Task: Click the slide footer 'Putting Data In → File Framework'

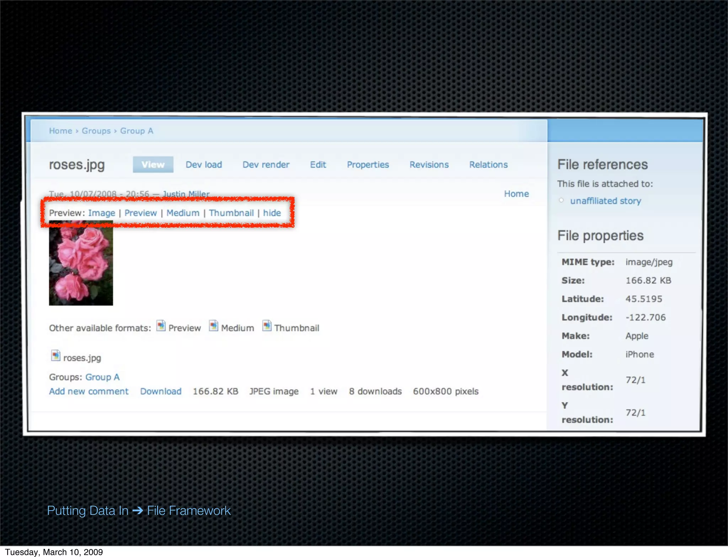Action: click(x=139, y=511)
